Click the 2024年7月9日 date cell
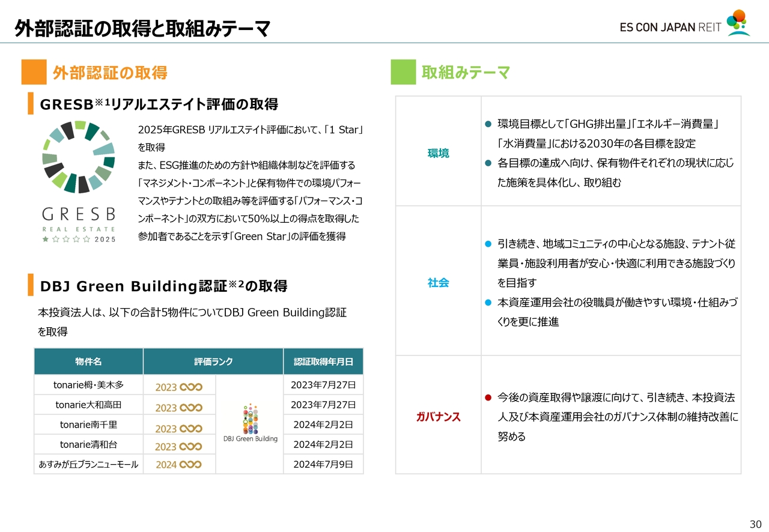This screenshot has width=769, height=532. (323, 464)
